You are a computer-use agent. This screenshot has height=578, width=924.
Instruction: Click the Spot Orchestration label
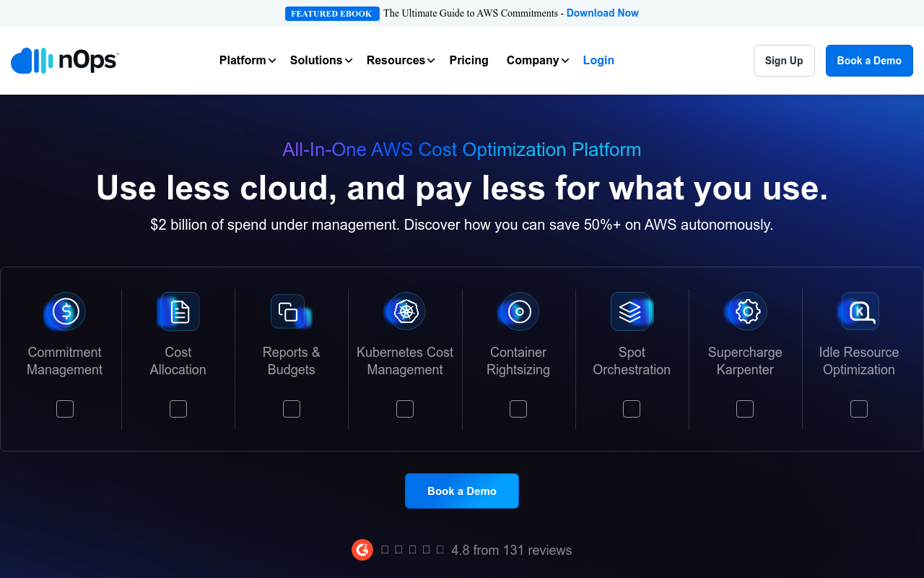[632, 361]
